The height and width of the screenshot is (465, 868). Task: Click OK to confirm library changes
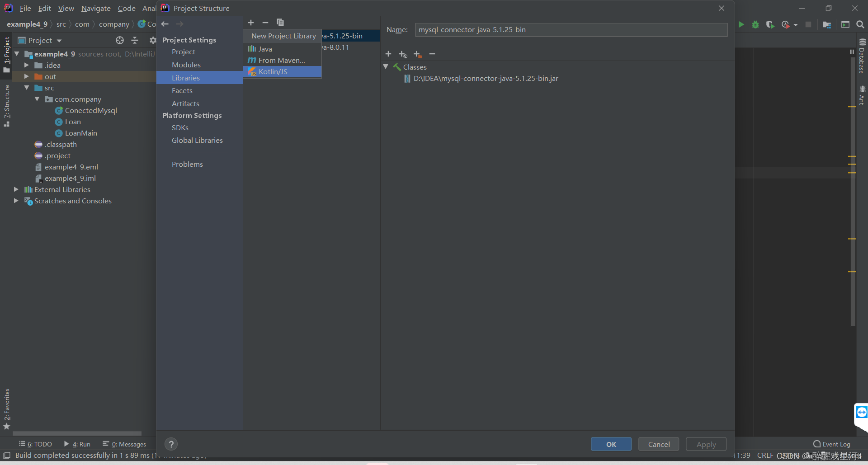click(611, 444)
